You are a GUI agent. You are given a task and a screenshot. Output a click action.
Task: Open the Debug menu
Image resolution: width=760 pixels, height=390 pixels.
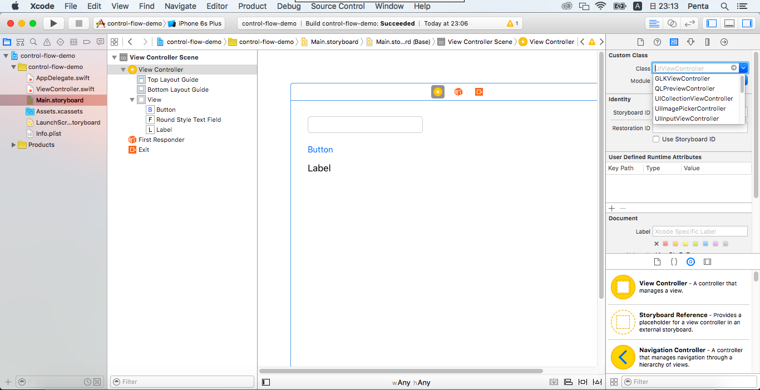[289, 6]
